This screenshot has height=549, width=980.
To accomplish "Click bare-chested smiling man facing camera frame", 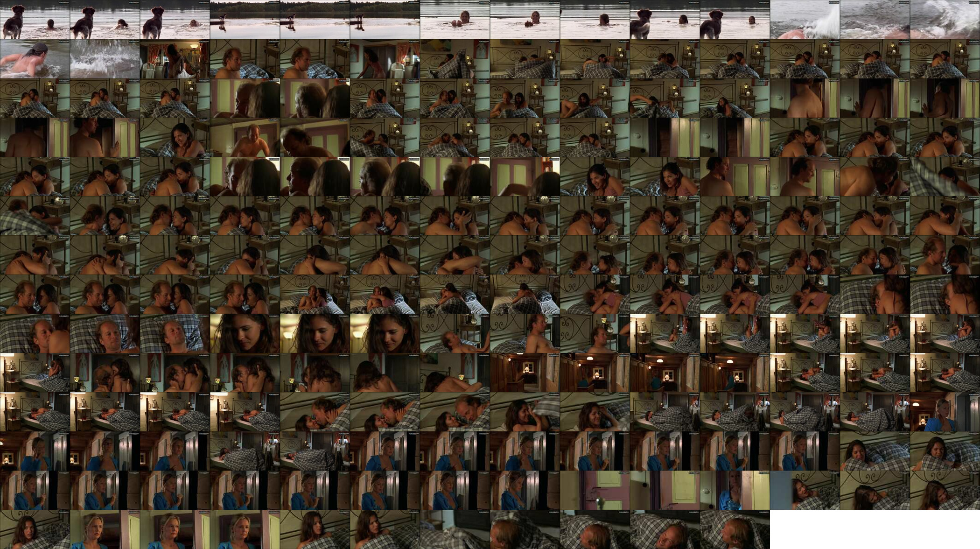I will tap(245, 137).
